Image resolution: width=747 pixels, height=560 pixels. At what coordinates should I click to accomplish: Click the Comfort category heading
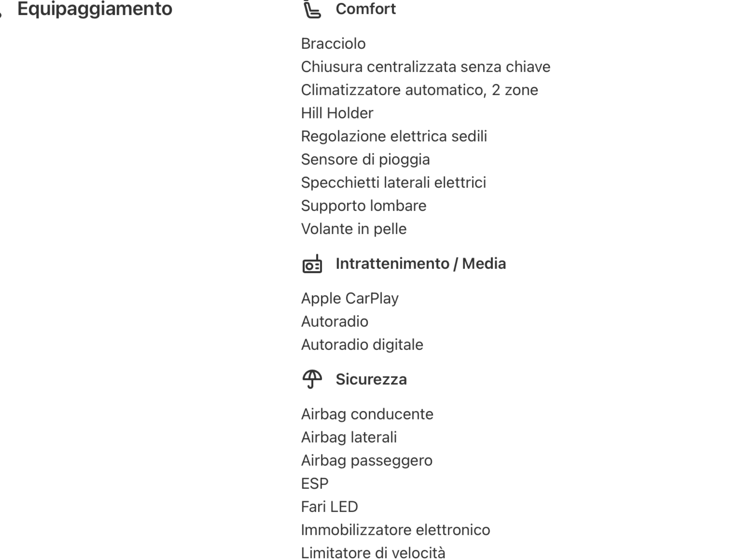click(365, 9)
